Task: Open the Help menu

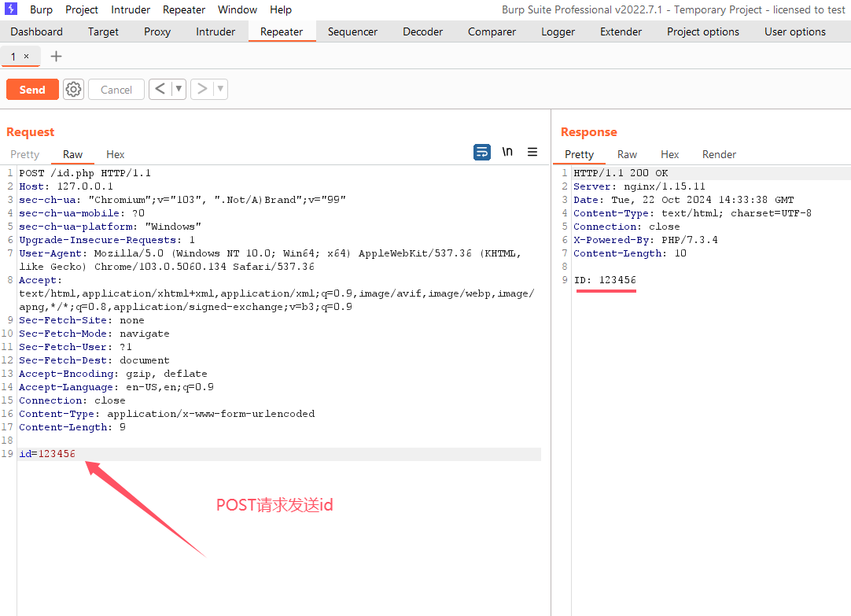Action: coord(281,9)
